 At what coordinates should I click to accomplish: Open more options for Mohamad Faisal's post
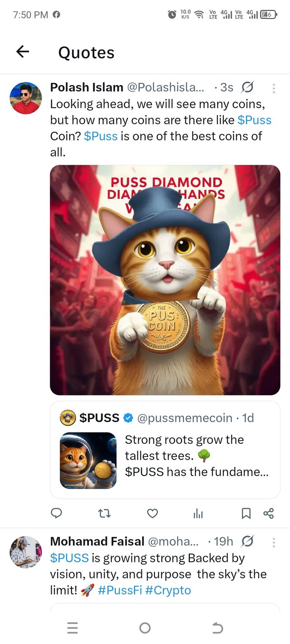click(x=274, y=542)
